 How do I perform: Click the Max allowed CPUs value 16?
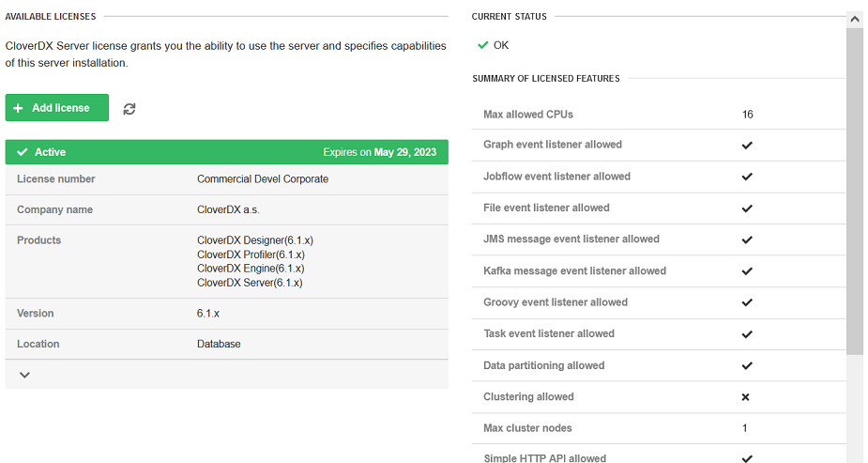click(x=747, y=115)
